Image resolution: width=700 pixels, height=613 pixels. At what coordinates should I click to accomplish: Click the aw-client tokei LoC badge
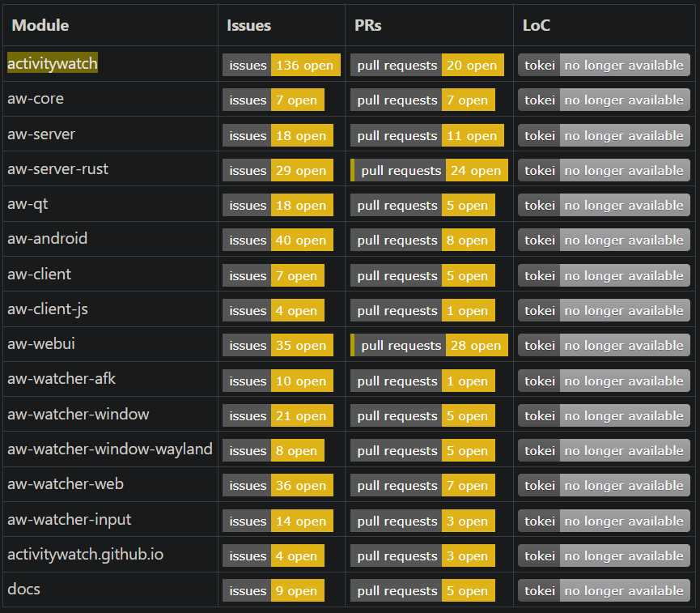(604, 275)
